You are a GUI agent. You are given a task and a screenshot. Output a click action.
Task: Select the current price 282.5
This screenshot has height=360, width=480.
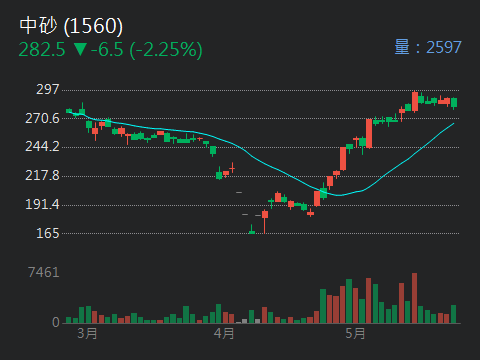(42, 50)
